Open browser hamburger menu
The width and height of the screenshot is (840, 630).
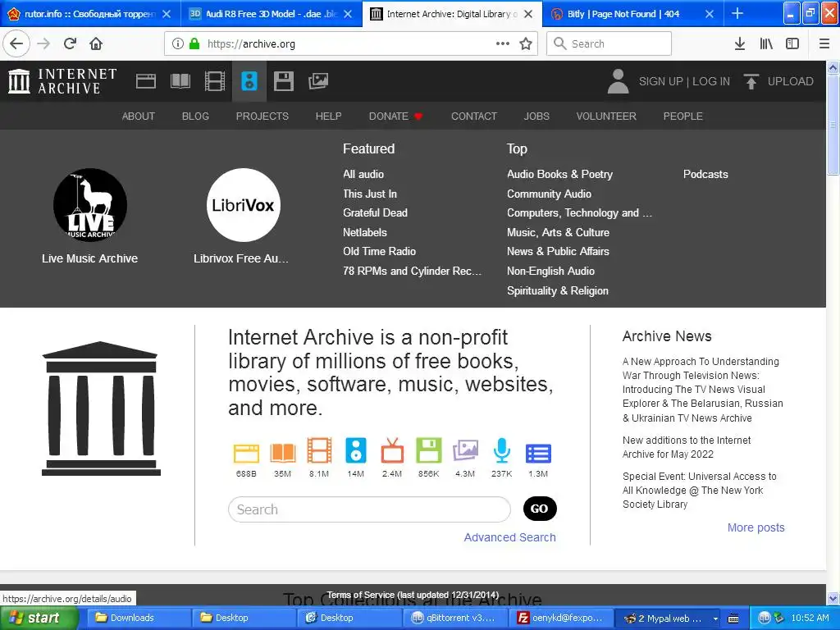[824, 43]
